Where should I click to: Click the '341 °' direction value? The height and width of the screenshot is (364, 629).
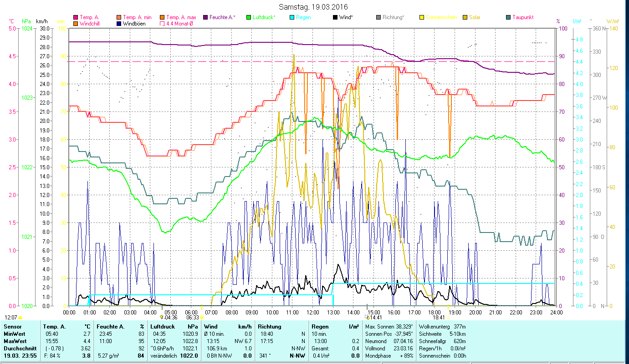click(x=265, y=356)
